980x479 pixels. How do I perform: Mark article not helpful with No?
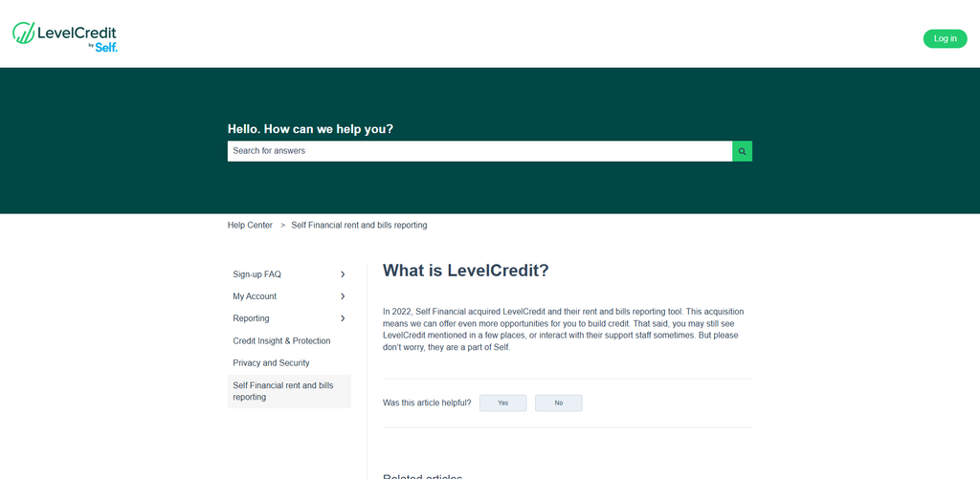(558, 403)
